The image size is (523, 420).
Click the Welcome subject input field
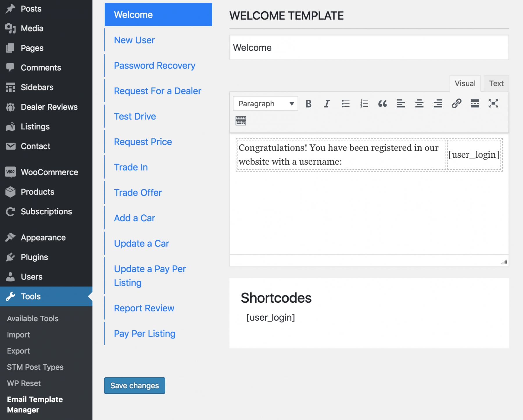pyautogui.click(x=369, y=48)
